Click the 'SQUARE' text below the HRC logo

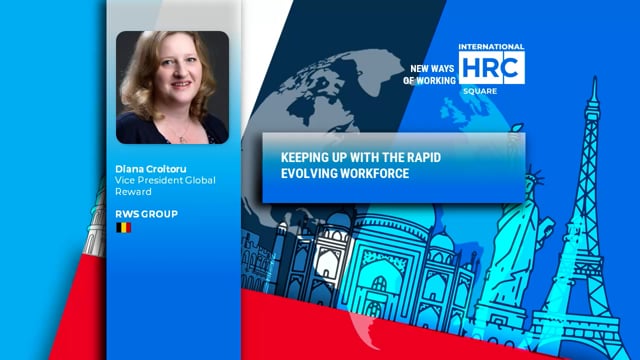point(480,91)
